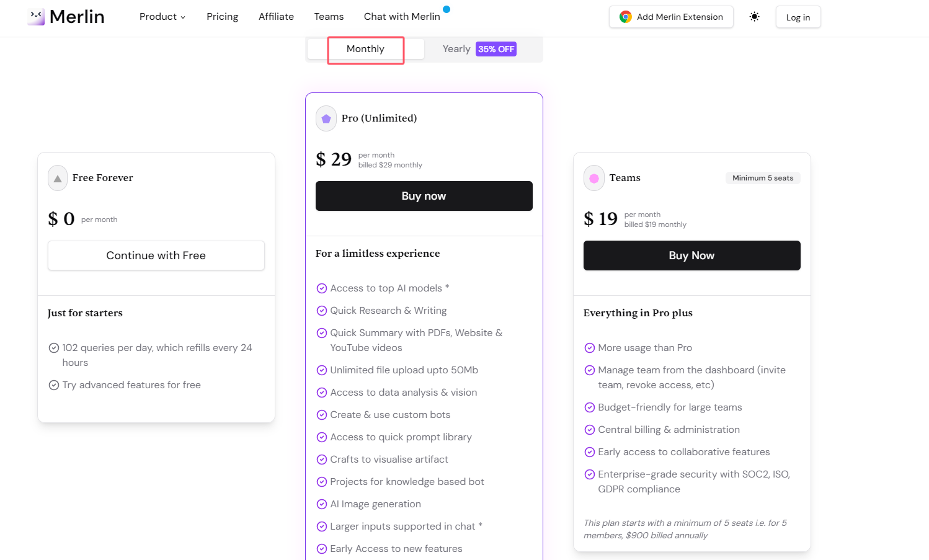The image size is (929, 560).
Task: Click check icon beside 102 queries per day
Action: click(x=54, y=348)
